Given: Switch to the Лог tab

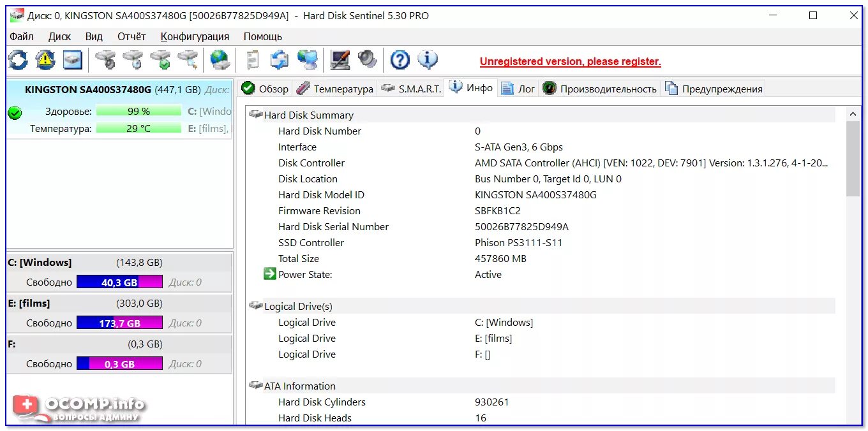Looking at the screenshot, I should [x=518, y=89].
